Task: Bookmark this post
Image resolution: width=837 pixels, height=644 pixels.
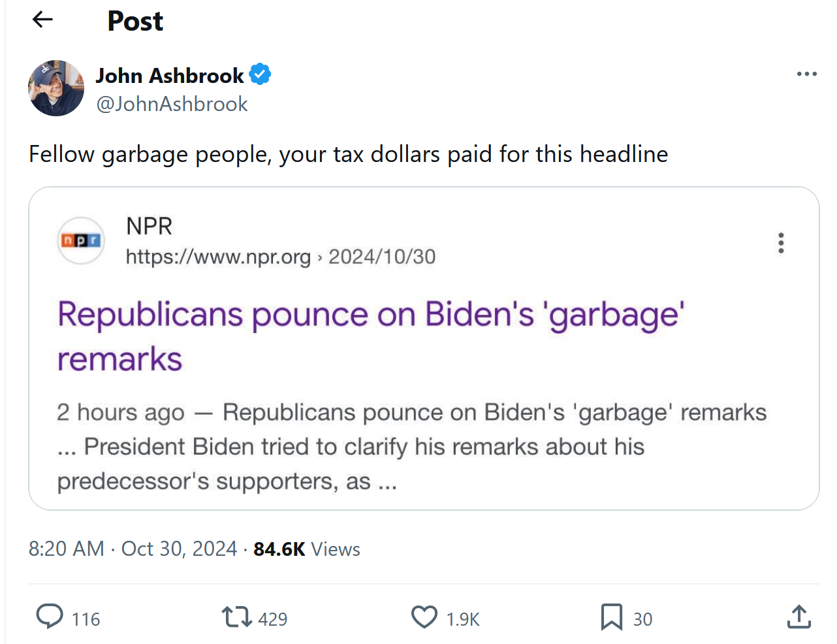Action: [x=611, y=617]
